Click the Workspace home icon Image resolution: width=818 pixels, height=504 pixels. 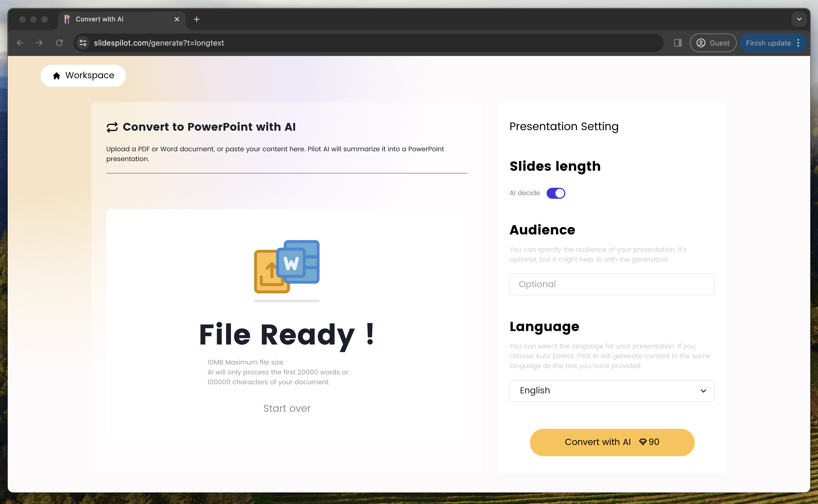56,76
